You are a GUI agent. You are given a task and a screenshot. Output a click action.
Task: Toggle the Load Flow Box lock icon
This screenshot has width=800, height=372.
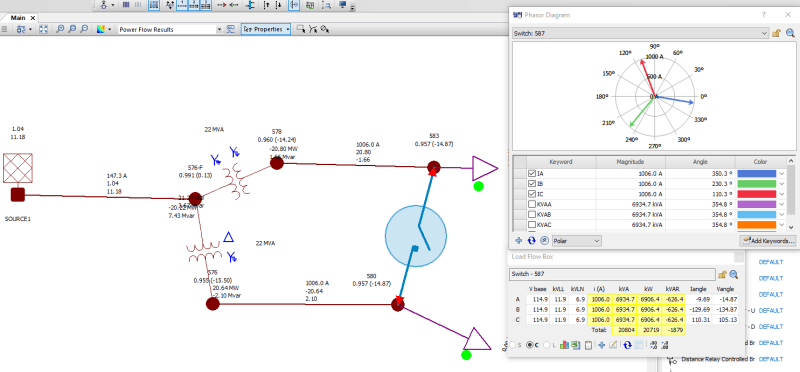tap(722, 275)
